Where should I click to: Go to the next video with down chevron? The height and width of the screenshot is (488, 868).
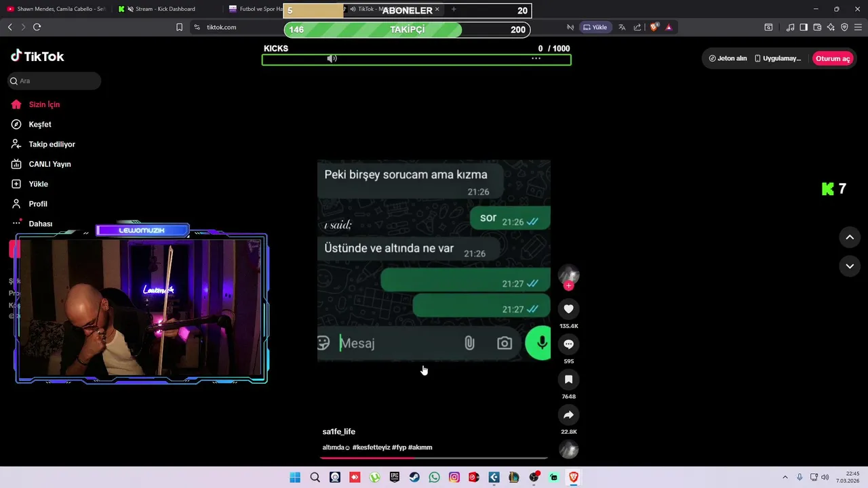(x=850, y=266)
